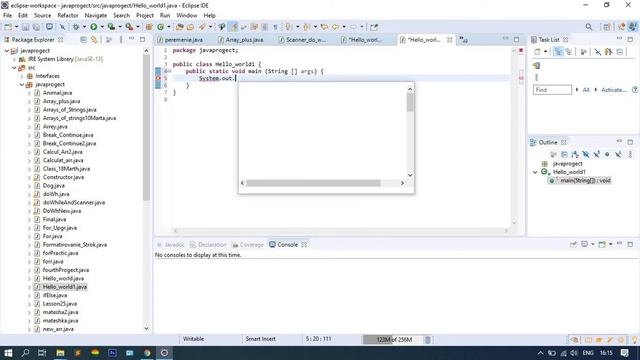The height and width of the screenshot is (360, 640).
Task: Click Display Selected Console icon
Action: click(584, 244)
